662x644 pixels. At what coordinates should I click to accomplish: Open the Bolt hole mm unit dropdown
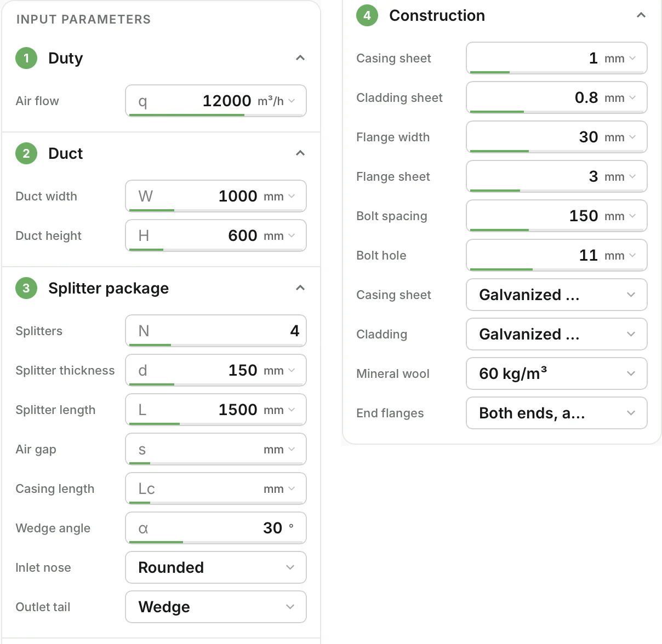[x=620, y=255]
